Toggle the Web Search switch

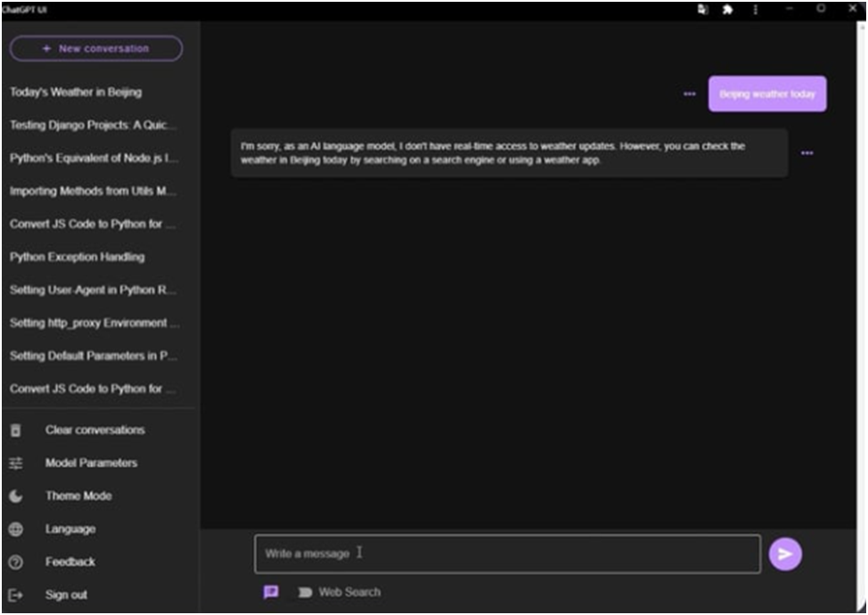point(305,592)
